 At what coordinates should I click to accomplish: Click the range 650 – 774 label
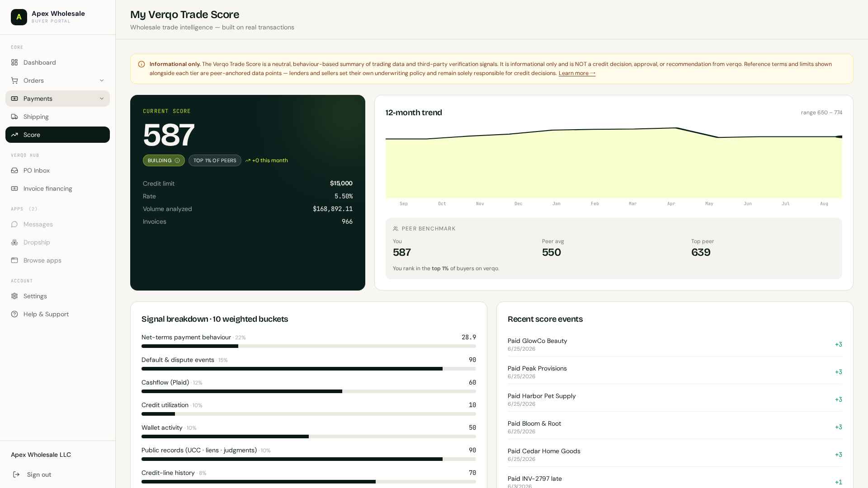pyautogui.click(x=821, y=113)
